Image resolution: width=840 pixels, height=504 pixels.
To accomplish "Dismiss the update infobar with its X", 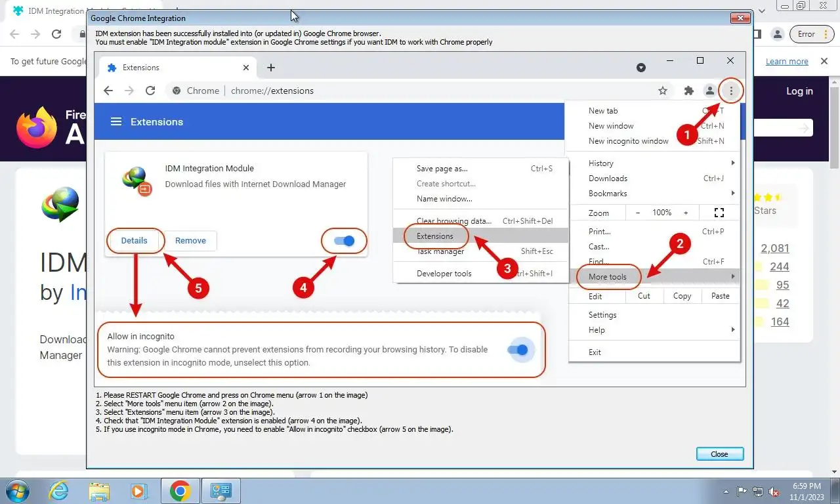I will tap(824, 61).
